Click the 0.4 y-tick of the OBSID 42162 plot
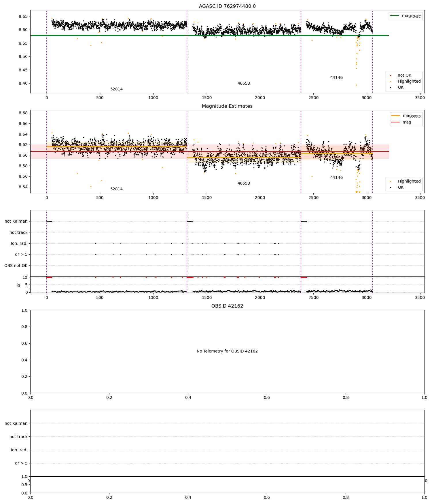This screenshot has width=432, height=504. click(x=25, y=360)
